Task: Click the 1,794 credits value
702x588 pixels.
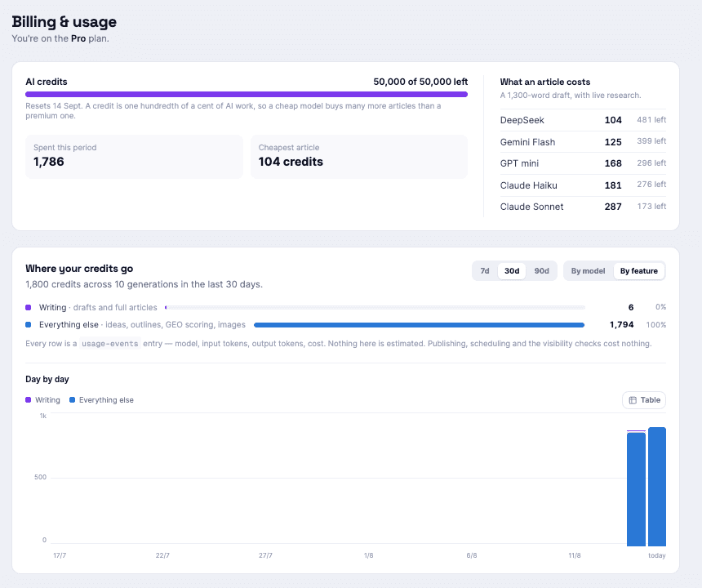Action: click(621, 325)
